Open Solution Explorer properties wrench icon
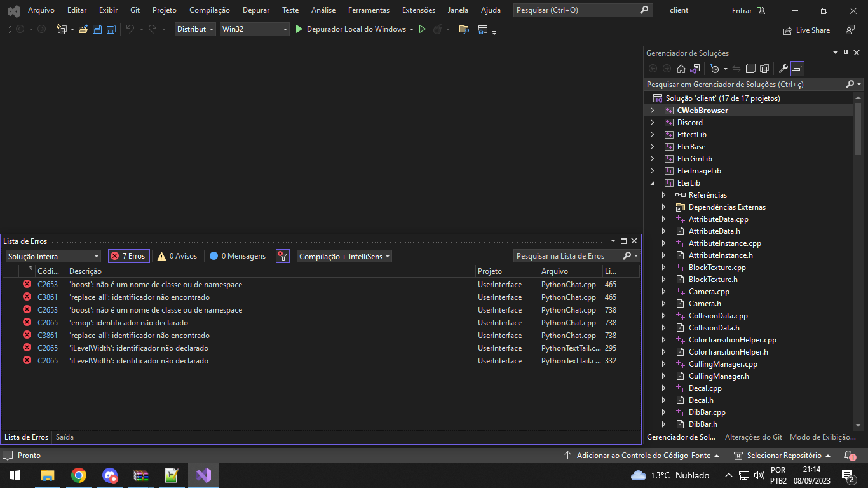The width and height of the screenshot is (868, 488). [x=783, y=69]
